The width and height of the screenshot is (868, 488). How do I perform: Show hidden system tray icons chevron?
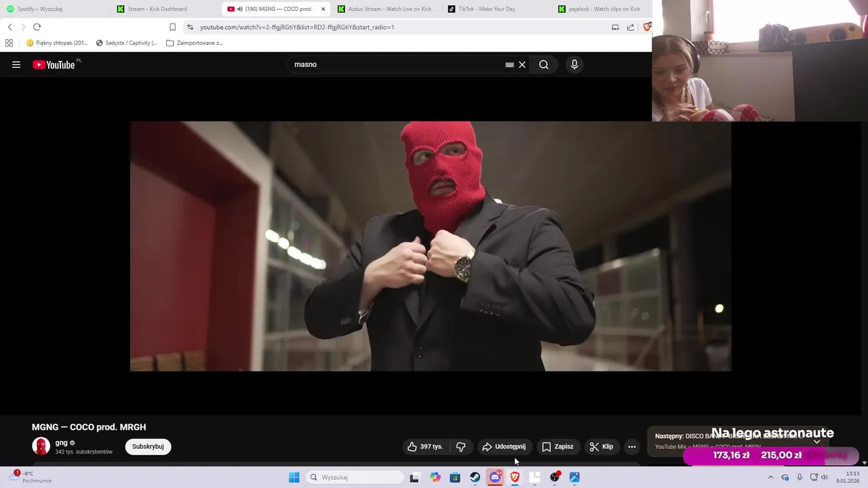pyautogui.click(x=770, y=477)
